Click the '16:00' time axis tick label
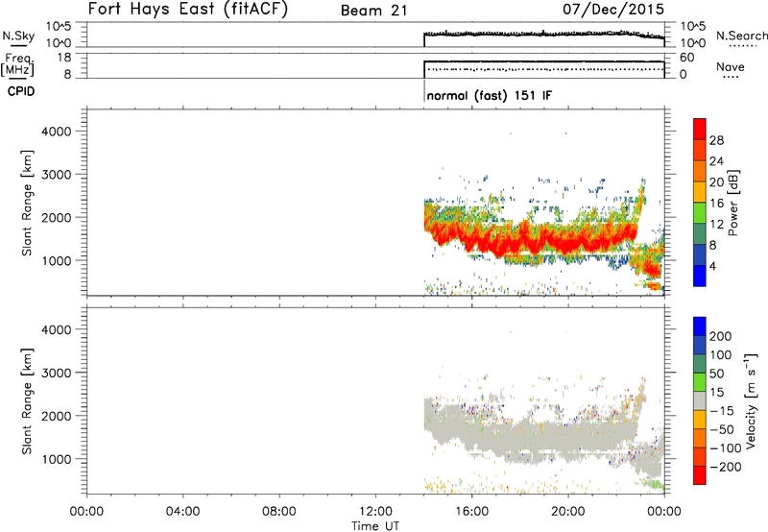The image size is (768, 532). (472, 512)
